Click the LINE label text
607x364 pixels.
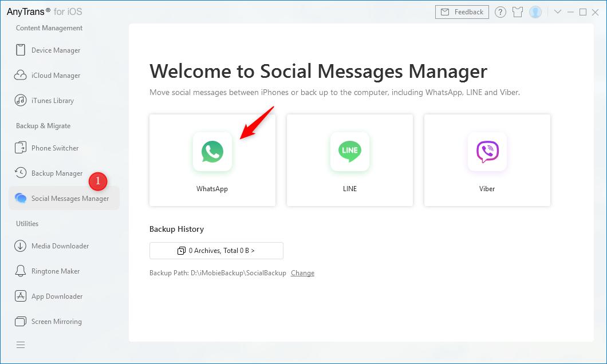[350, 189]
